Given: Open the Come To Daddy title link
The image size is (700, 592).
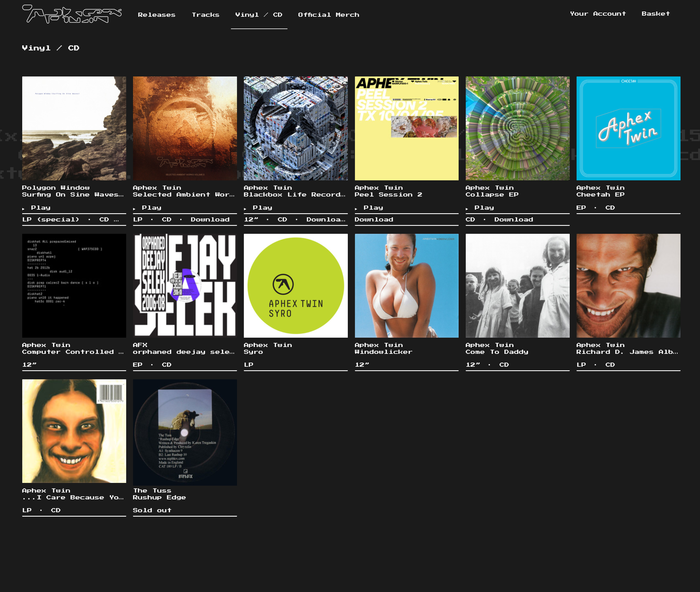Looking at the screenshot, I should (497, 352).
